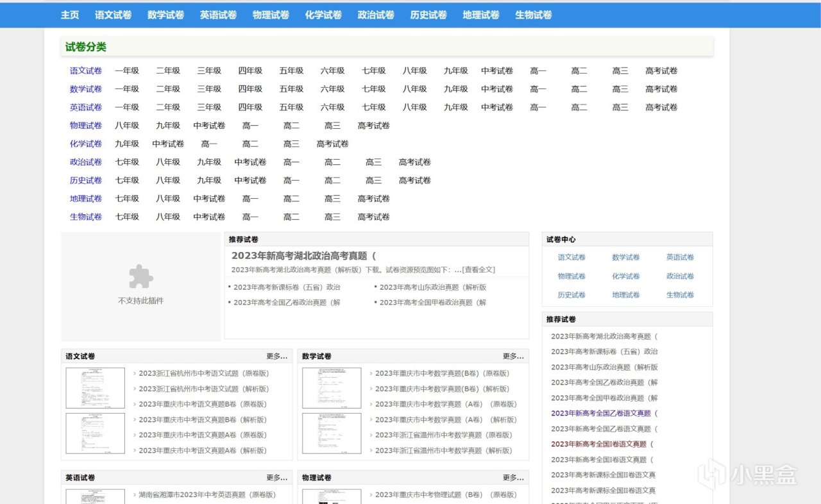Open 中考试卷 in the 数学试卷 category row
Screen dimensions: 821x504
pyautogui.click(x=497, y=89)
